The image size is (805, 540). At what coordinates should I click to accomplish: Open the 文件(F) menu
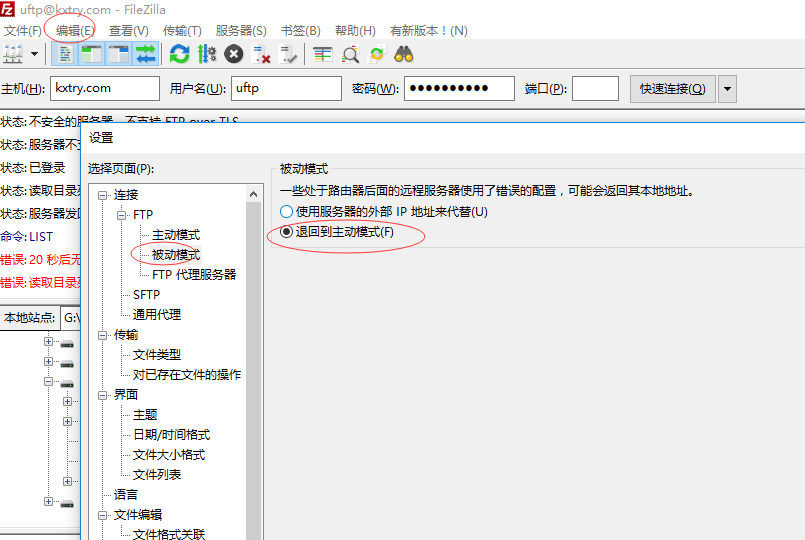23,31
